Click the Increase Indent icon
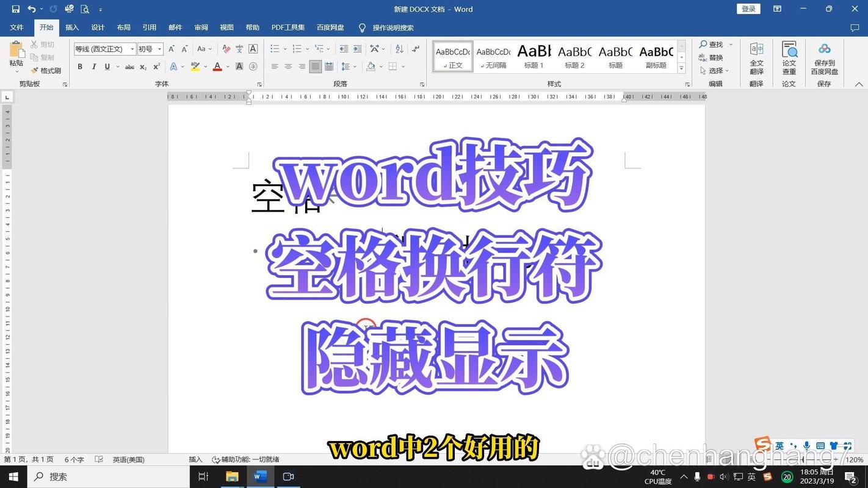The height and width of the screenshot is (488, 868). (x=358, y=49)
